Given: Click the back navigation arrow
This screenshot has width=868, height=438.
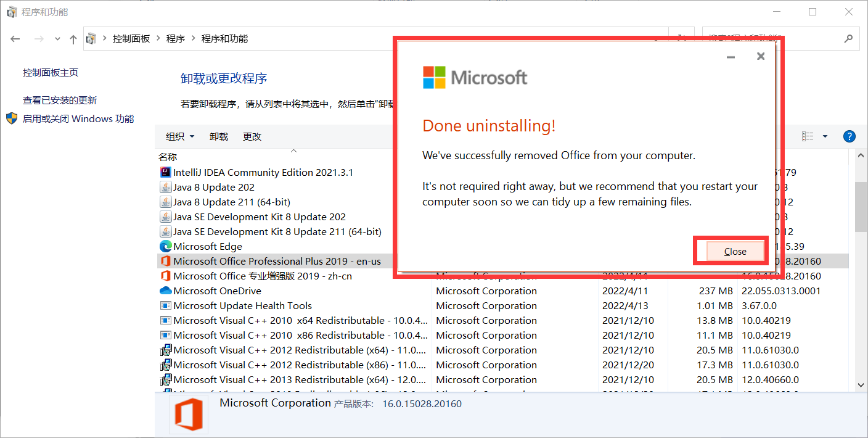Looking at the screenshot, I should click(15, 39).
